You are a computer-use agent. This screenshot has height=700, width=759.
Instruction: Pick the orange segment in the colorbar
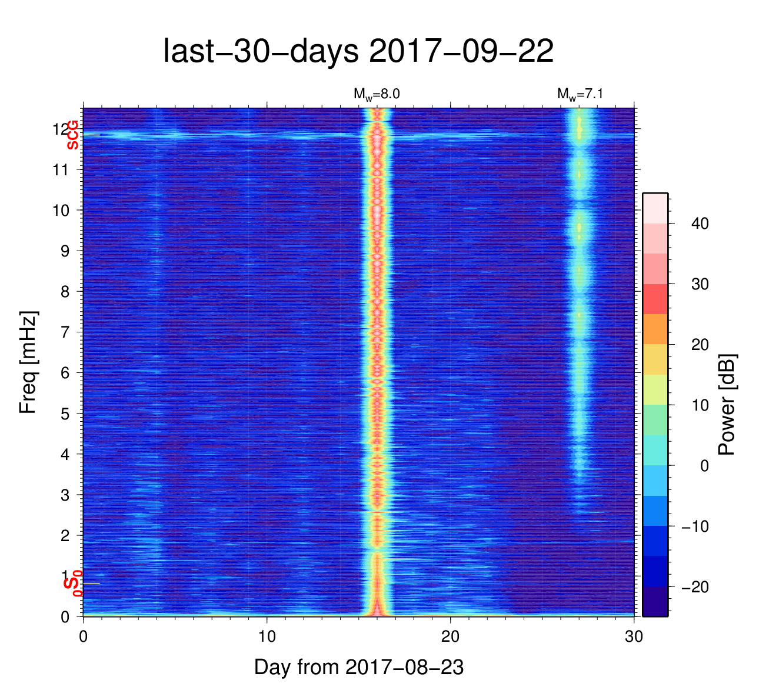point(655,329)
